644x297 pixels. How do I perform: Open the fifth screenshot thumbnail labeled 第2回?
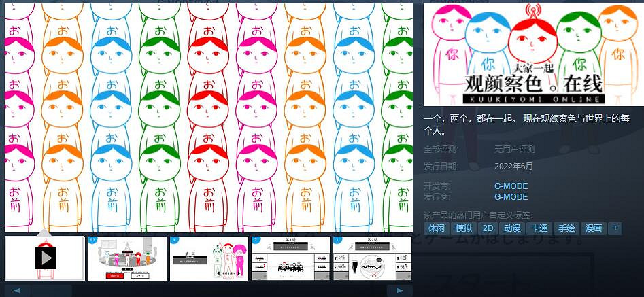(372, 258)
